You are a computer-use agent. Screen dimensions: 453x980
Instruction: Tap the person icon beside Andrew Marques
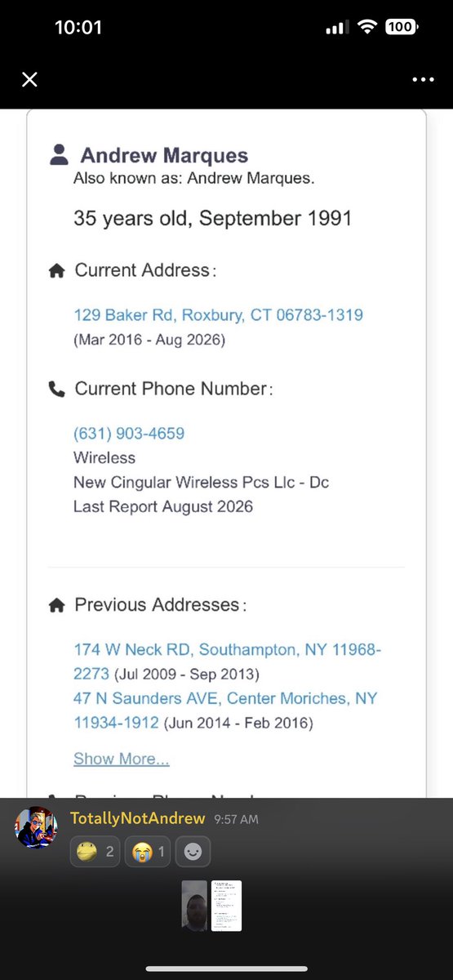click(59, 155)
